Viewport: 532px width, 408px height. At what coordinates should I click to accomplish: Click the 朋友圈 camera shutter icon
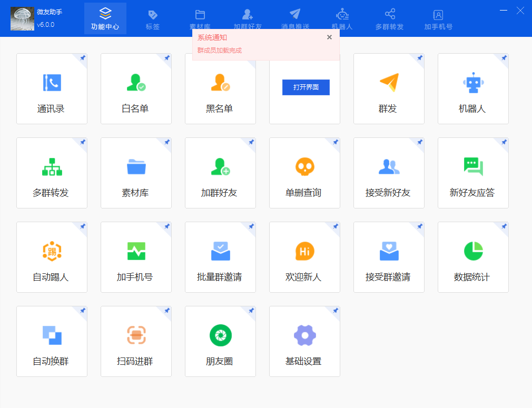tap(220, 335)
